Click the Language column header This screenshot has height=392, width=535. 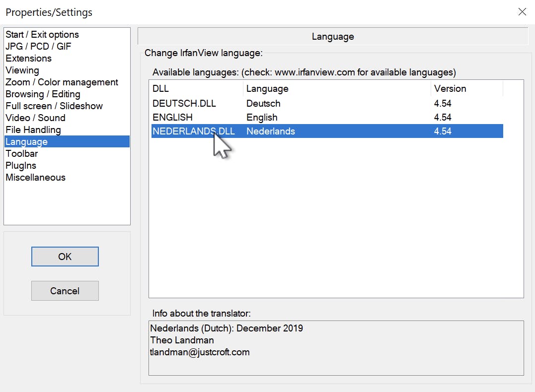click(337, 89)
